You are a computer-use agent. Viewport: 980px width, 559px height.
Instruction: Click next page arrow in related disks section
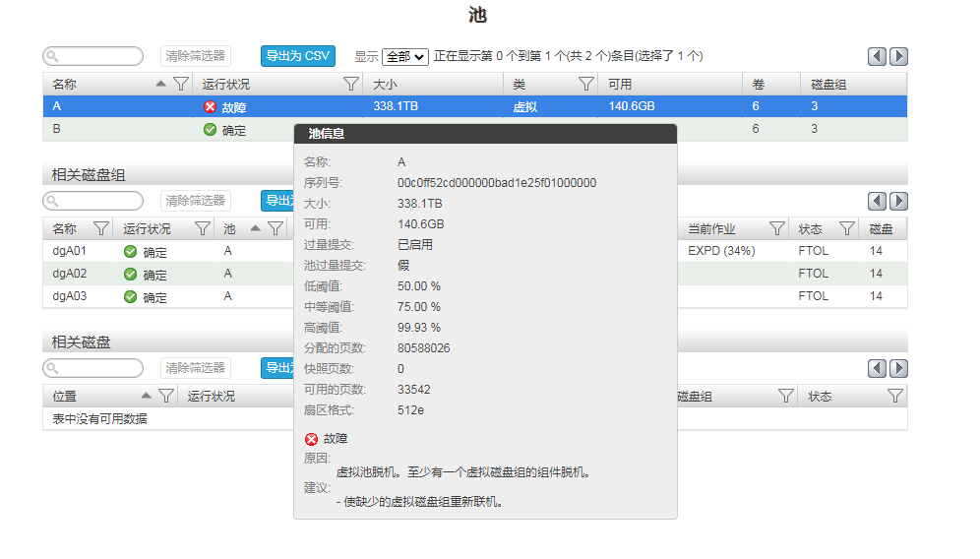coord(898,368)
